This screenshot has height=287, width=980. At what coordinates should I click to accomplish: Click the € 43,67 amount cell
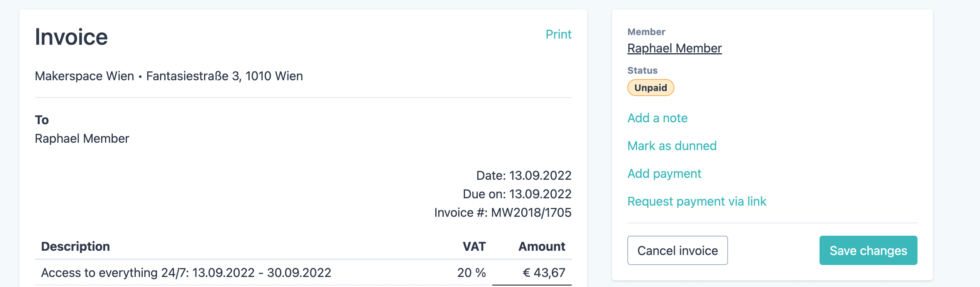(544, 273)
